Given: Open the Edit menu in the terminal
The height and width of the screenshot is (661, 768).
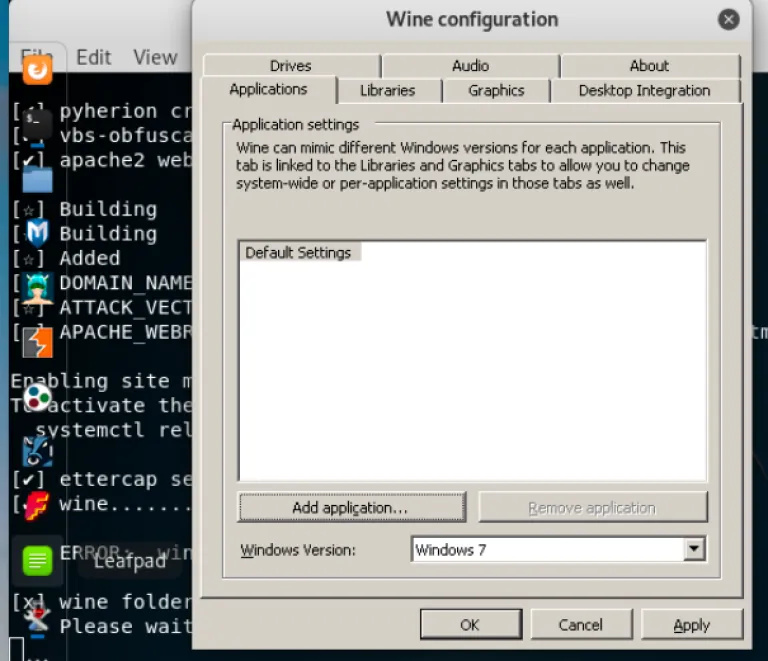Looking at the screenshot, I should click(x=94, y=57).
